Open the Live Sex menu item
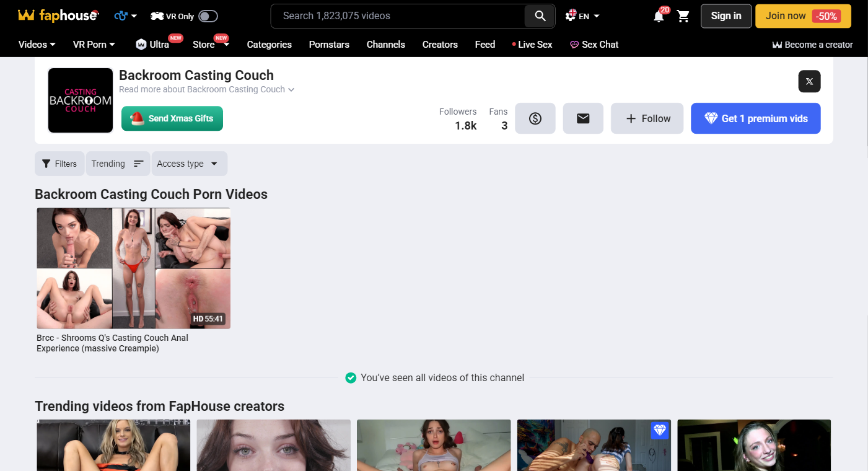This screenshot has width=868, height=471. click(x=532, y=45)
